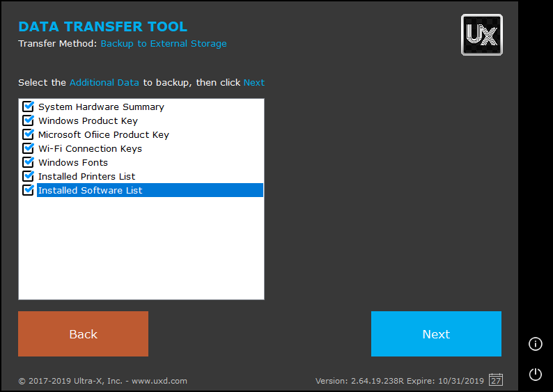Screen dimensions: 553x392
Task: Toggle Windows Product Key checkbox
Action: pyautogui.click(x=28, y=120)
